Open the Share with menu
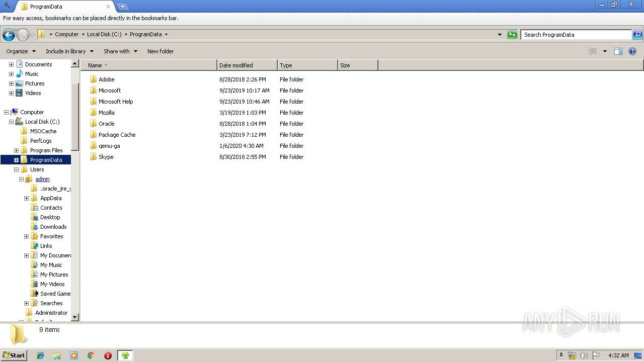 [120, 51]
